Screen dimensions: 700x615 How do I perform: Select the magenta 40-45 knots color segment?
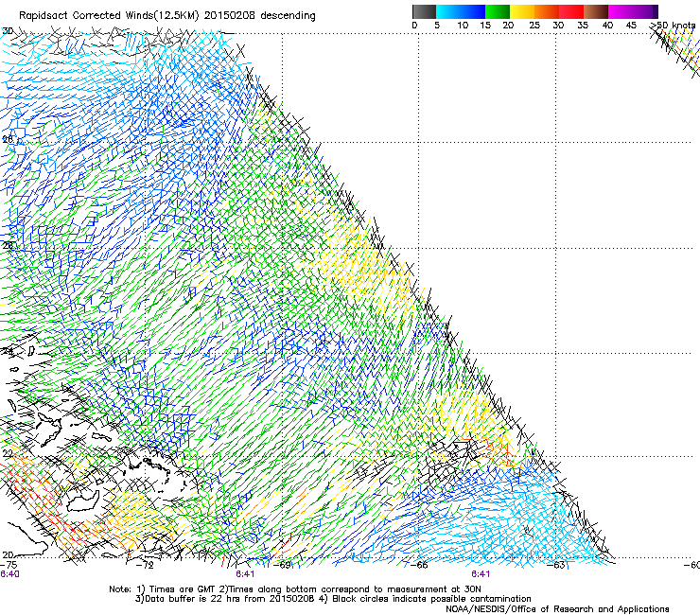pyautogui.click(x=621, y=11)
